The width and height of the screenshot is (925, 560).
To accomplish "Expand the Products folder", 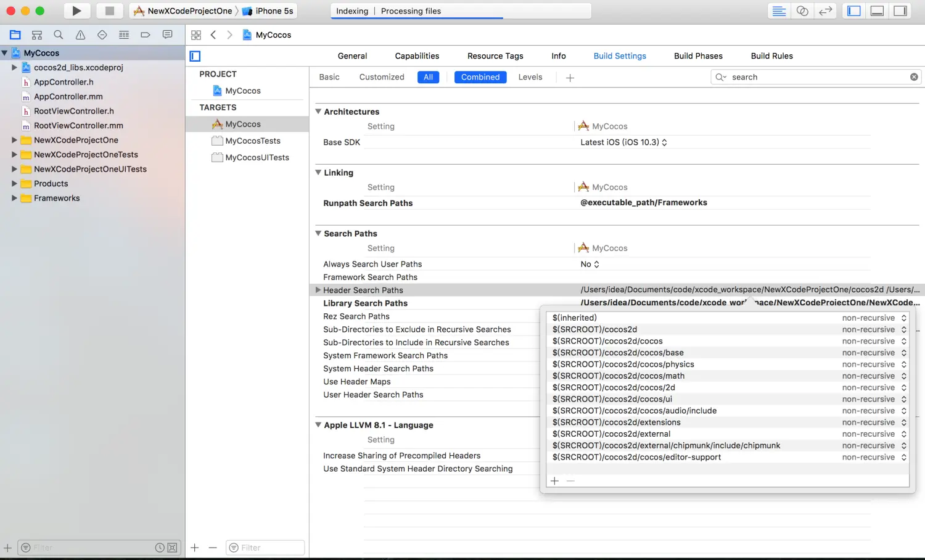I will point(14,184).
